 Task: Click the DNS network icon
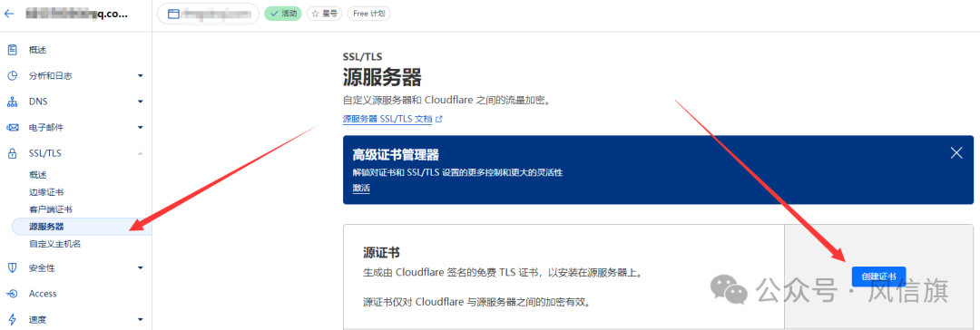pyautogui.click(x=12, y=102)
